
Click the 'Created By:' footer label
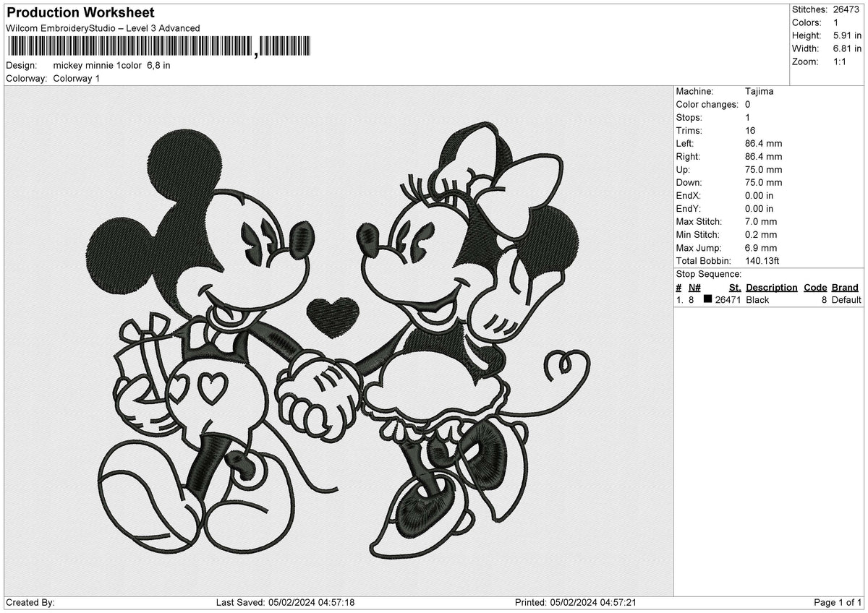pos(30,602)
